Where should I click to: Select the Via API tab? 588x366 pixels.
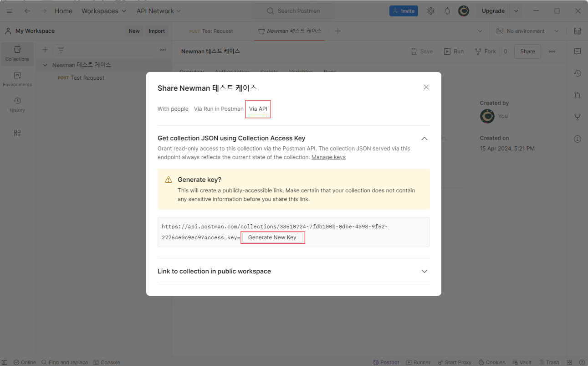[x=258, y=109]
